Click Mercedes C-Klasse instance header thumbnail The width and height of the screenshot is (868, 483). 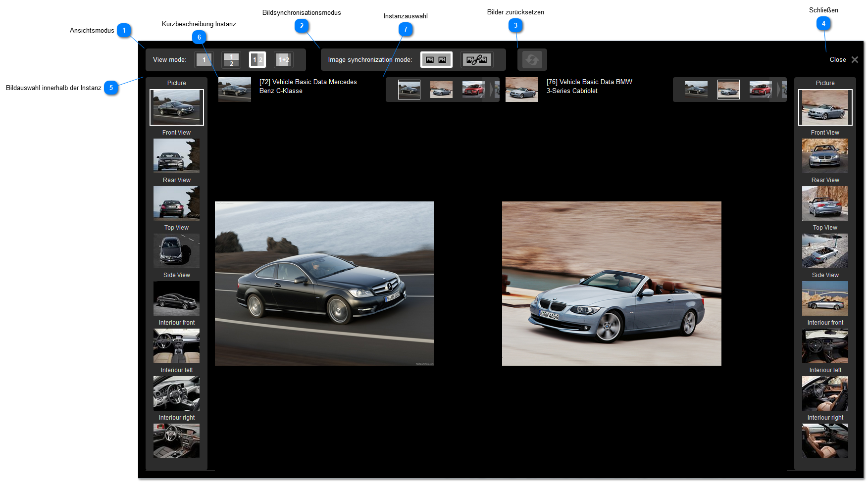235,90
